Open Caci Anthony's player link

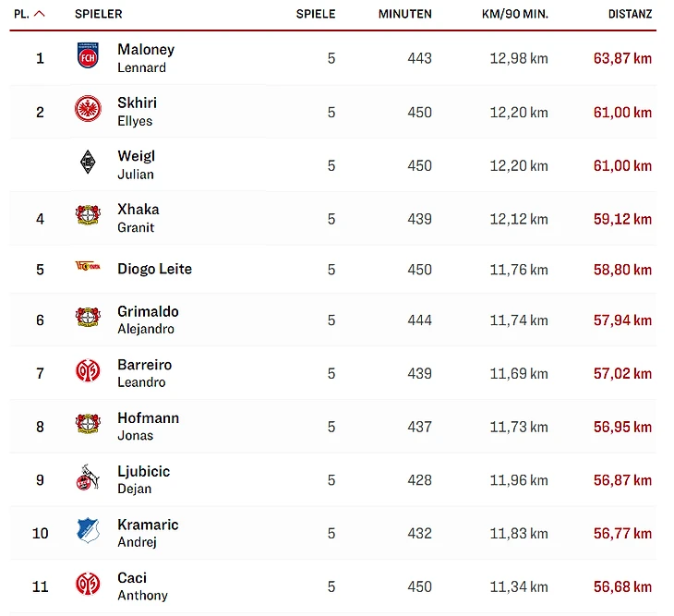click(142, 586)
